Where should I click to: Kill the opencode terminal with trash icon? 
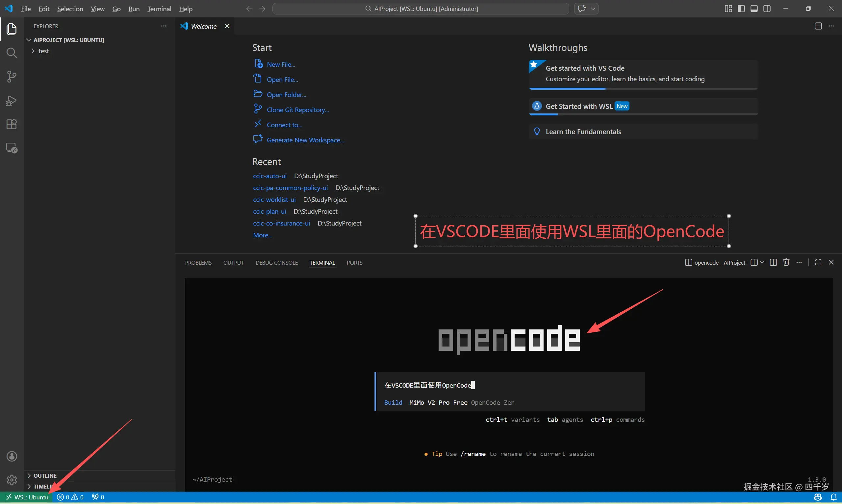pyautogui.click(x=786, y=262)
